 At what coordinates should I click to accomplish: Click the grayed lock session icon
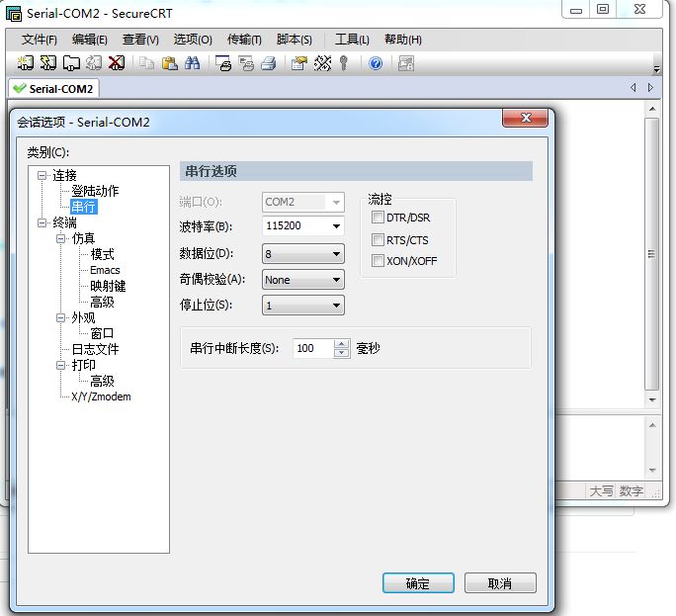click(x=405, y=63)
